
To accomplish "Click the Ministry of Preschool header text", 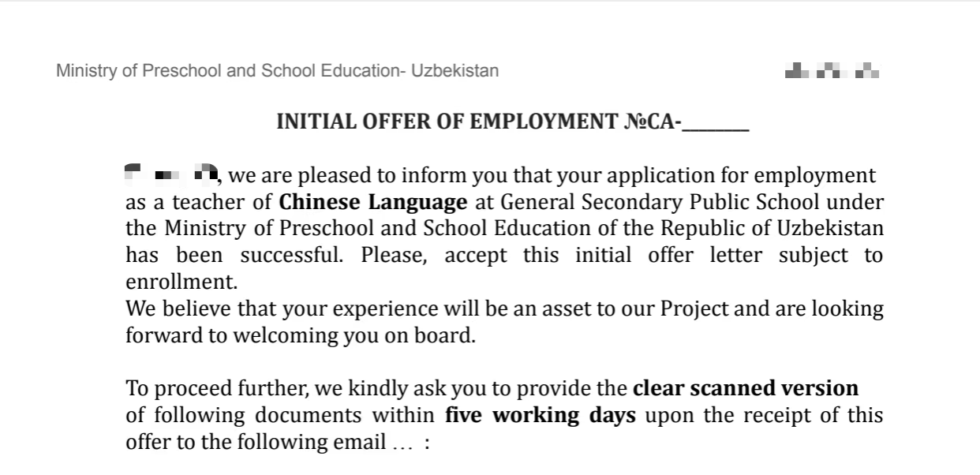I will pyautogui.click(x=277, y=71).
